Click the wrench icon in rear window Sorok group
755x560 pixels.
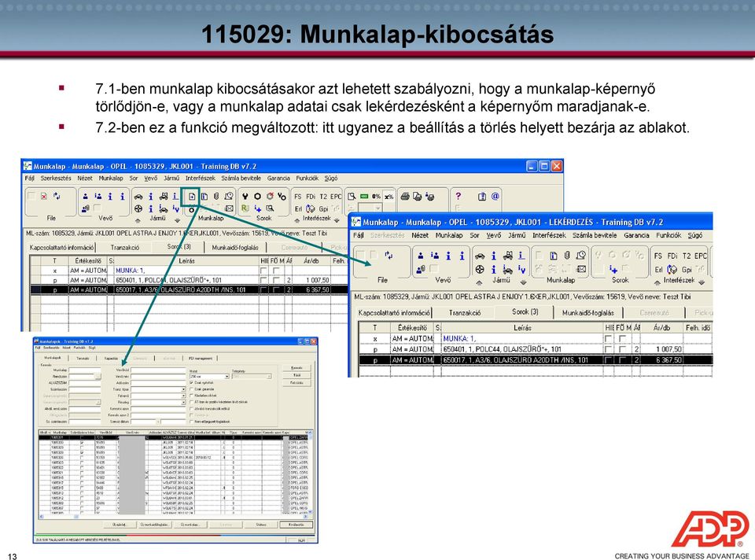point(245,197)
